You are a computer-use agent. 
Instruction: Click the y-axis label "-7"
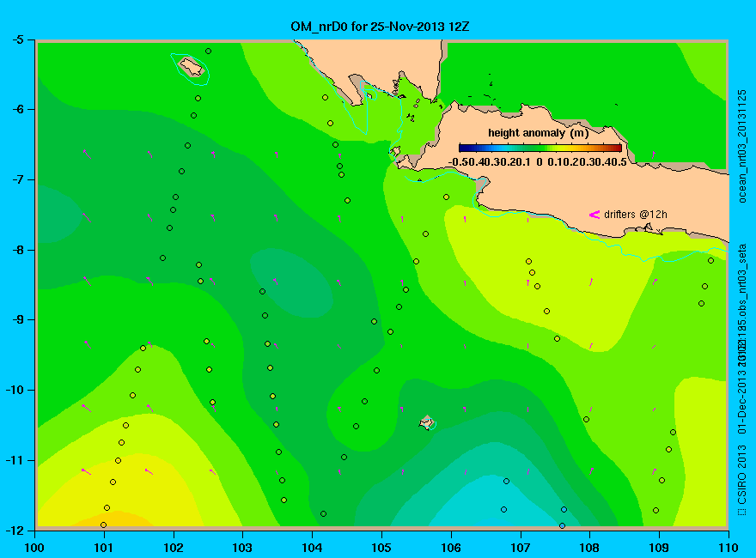click(x=16, y=179)
